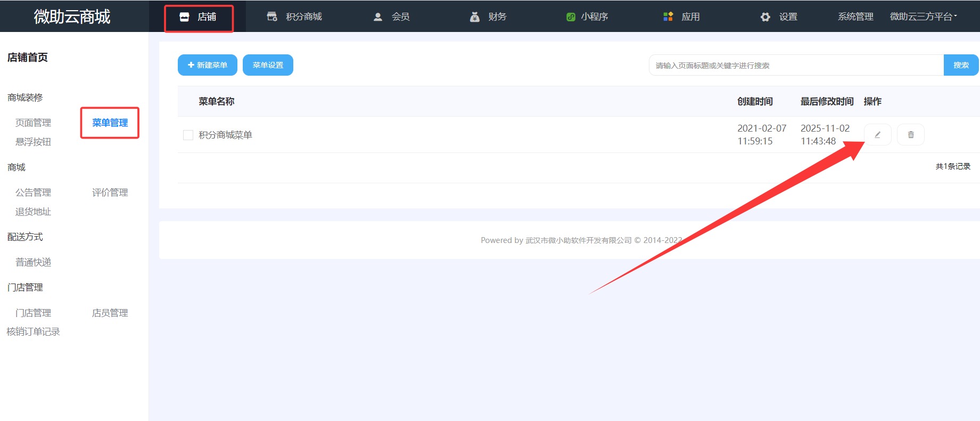Click the pencil edit icon for 积分商城菜单

coord(877,135)
